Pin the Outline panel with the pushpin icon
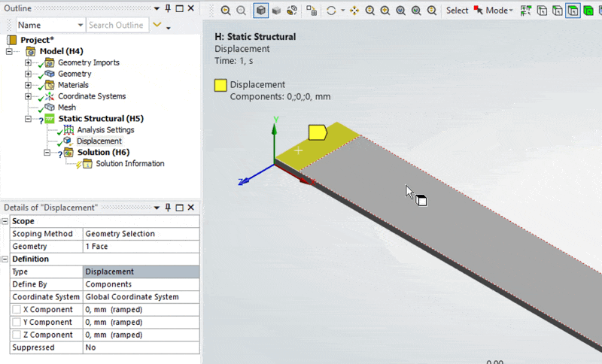 point(168,8)
